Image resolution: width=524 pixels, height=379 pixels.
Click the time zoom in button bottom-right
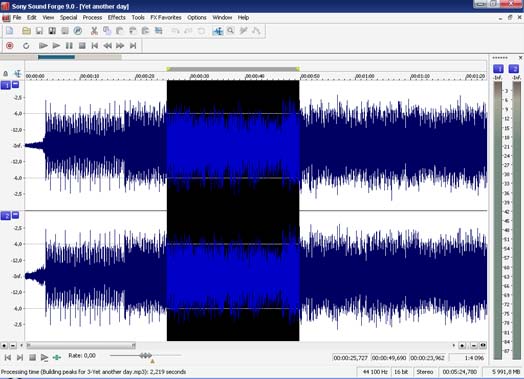click(x=463, y=346)
